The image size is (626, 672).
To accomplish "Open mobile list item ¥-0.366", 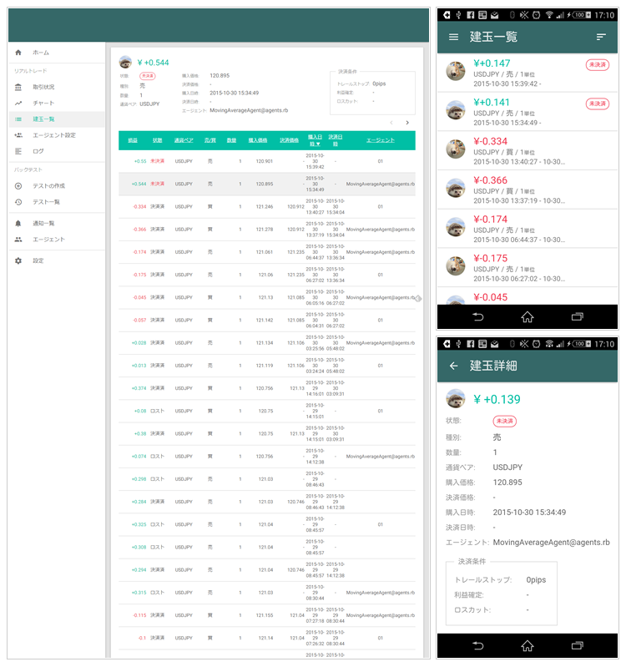I will (x=528, y=189).
